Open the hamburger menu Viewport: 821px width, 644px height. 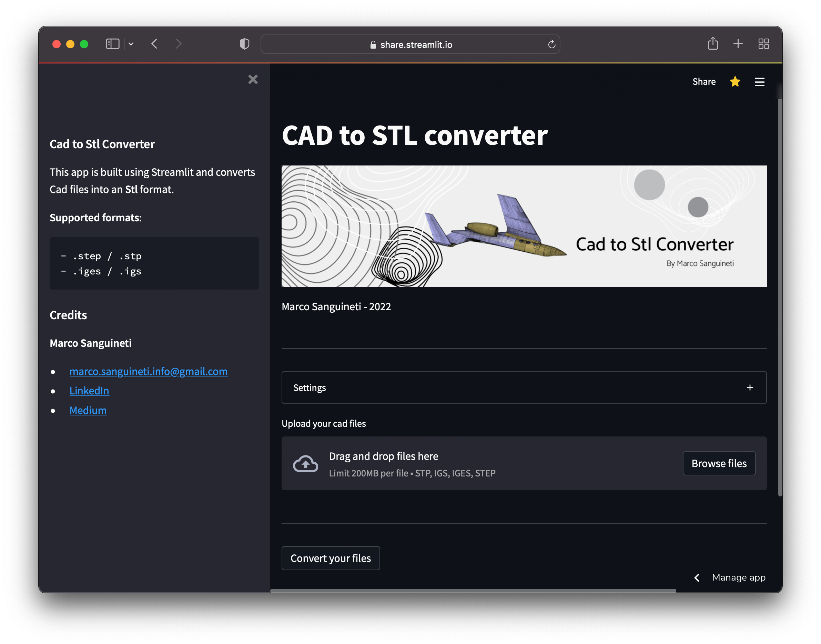(x=759, y=82)
